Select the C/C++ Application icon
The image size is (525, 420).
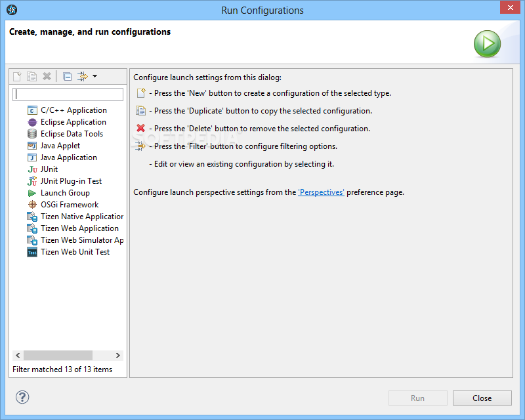[32, 110]
